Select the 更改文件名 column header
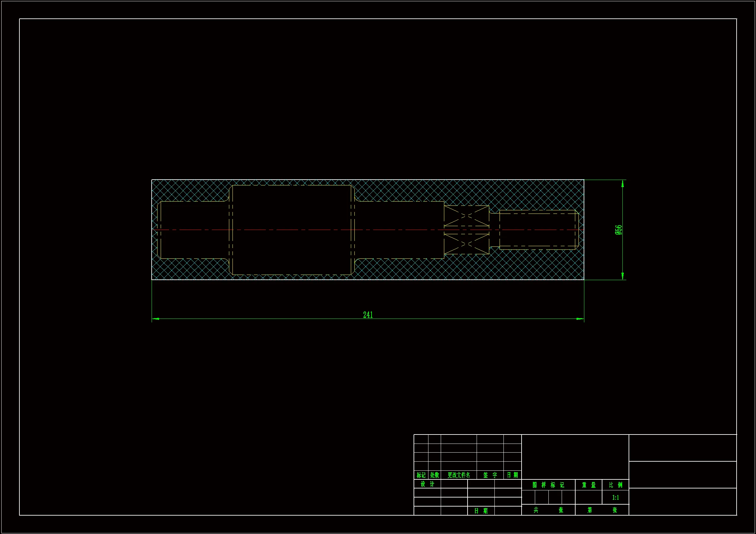The width and height of the screenshot is (756, 534). click(459, 475)
